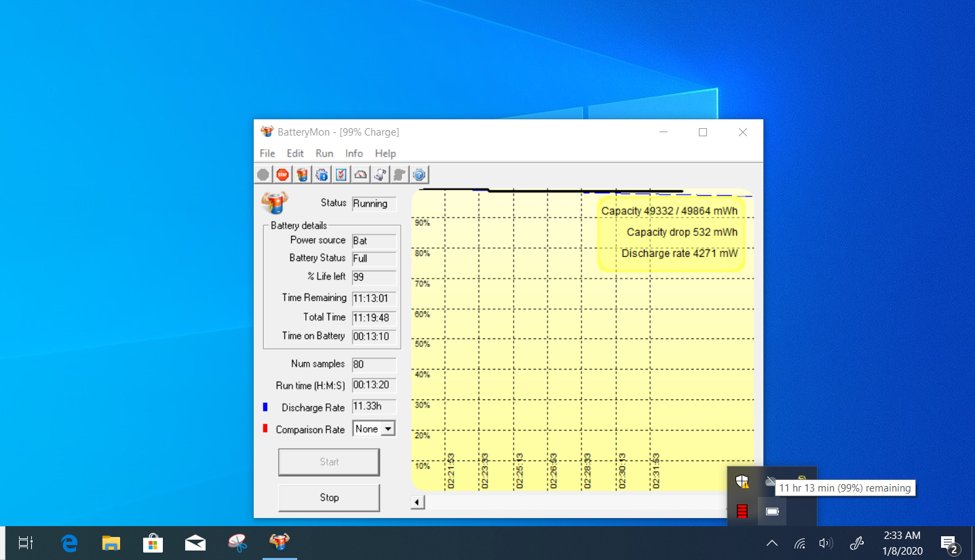Screen dimensions: 975x560
Task: Click the Discharge rate 4271 mW text
Action: click(x=679, y=254)
